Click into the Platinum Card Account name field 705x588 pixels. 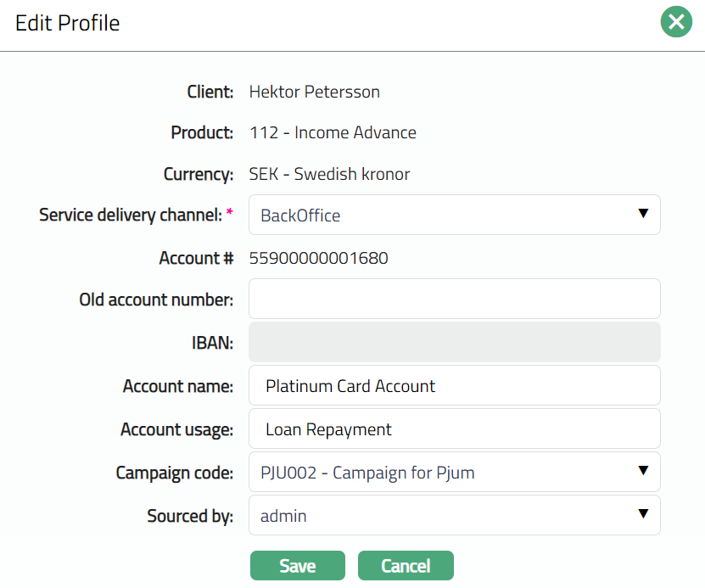point(454,386)
